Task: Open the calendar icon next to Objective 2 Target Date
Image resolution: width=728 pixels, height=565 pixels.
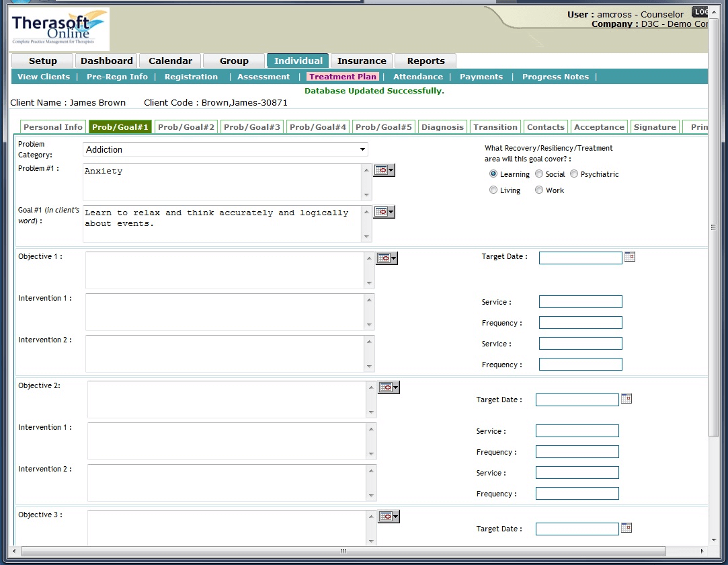Action: click(x=626, y=398)
